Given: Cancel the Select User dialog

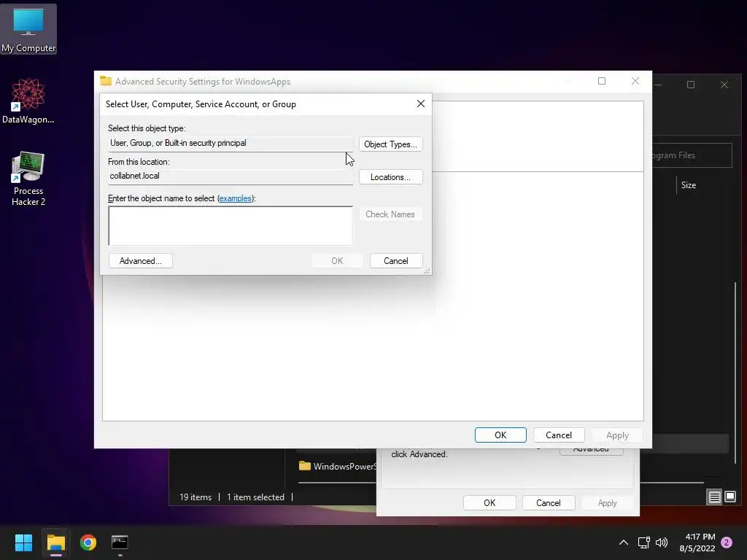Looking at the screenshot, I should 396,261.
